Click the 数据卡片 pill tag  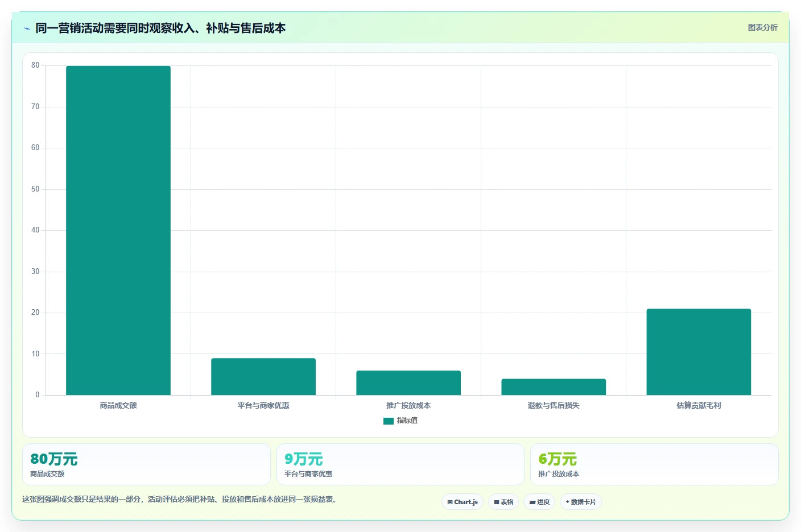[581, 502]
